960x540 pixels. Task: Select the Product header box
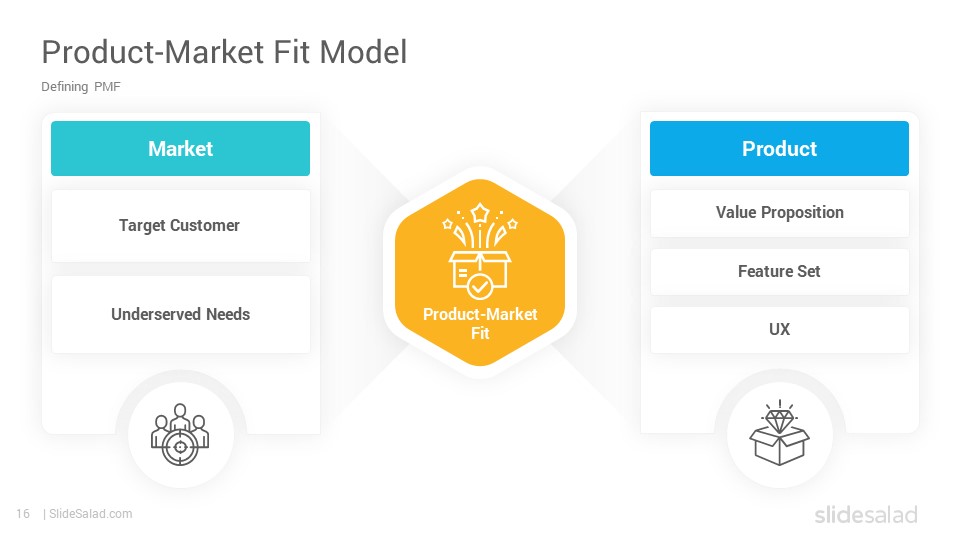pos(779,148)
